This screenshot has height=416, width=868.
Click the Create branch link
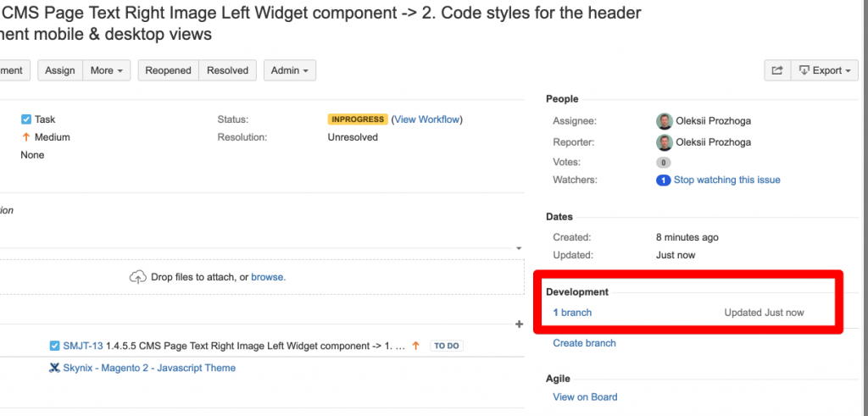[x=584, y=343]
